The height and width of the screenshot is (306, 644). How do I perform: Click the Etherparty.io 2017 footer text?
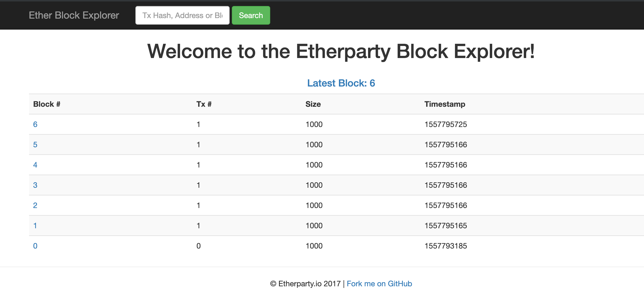305,284
